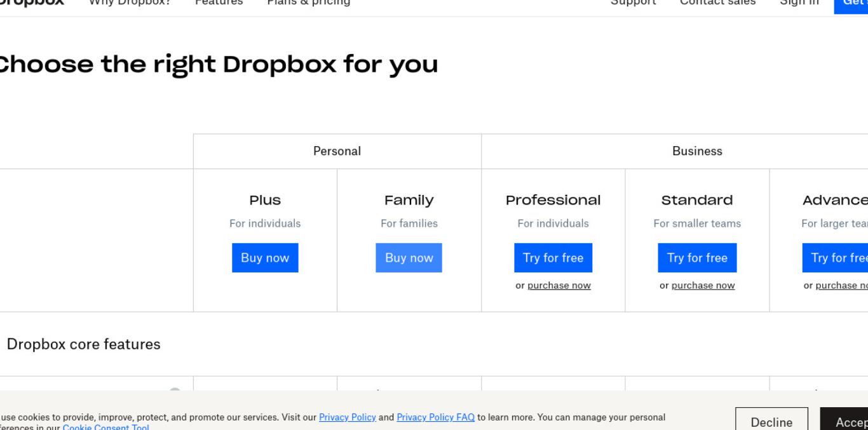The width and height of the screenshot is (868, 430).
Task: Go to Plans & pricing
Action: click(308, 3)
